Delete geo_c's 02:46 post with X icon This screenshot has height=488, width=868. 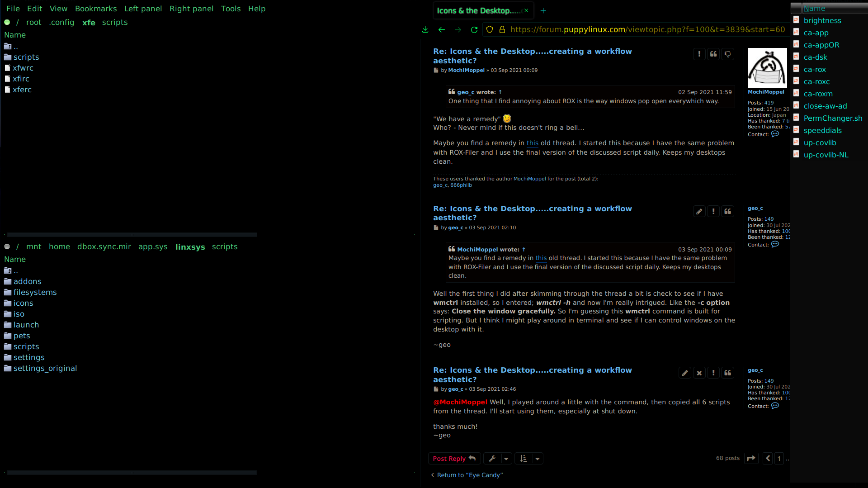point(699,373)
